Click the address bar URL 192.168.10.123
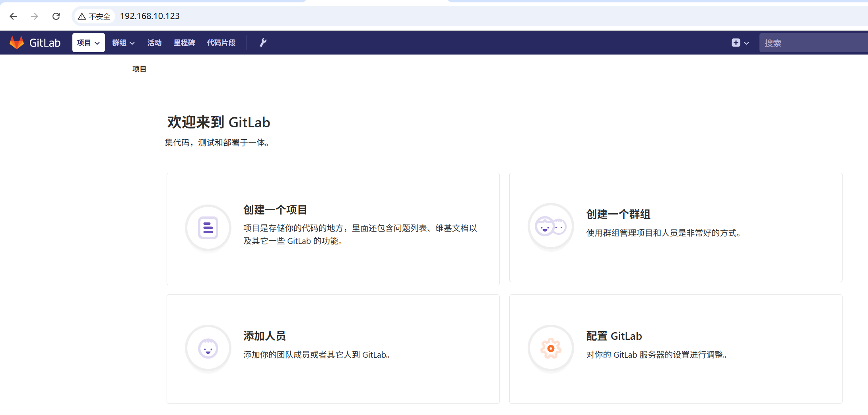868x415 pixels. (150, 16)
